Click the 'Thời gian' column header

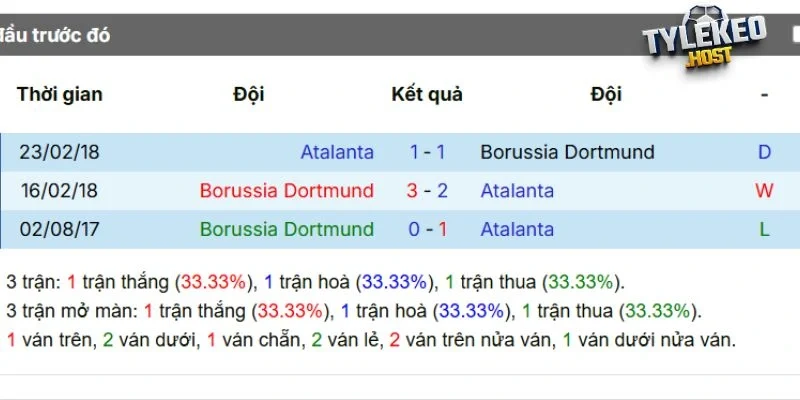(x=60, y=95)
